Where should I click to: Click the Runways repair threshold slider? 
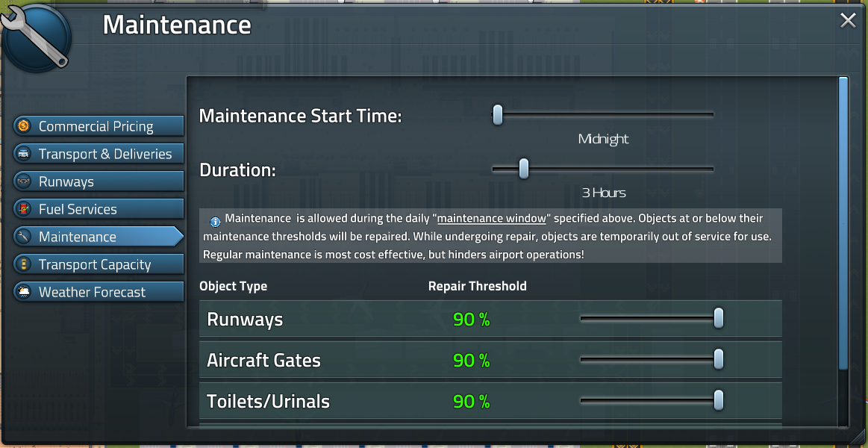718,319
